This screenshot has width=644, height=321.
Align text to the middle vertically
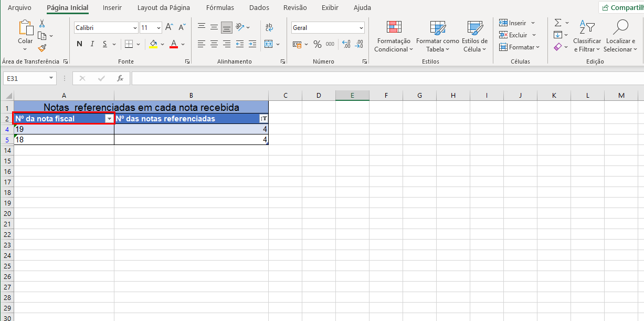coord(214,27)
